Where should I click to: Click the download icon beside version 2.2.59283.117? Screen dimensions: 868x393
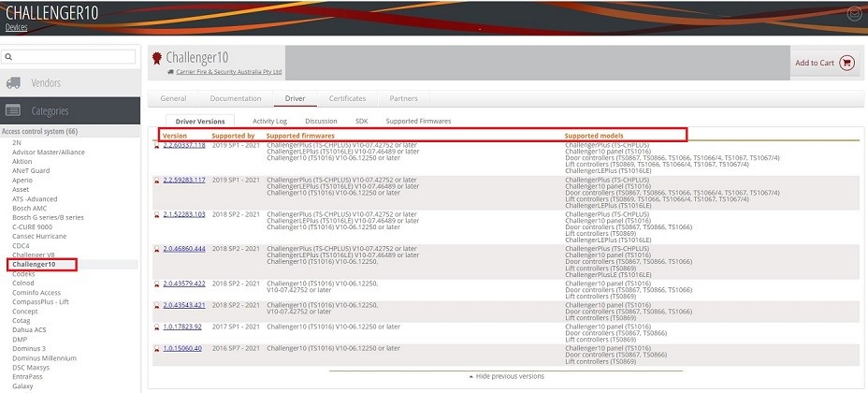[156, 181]
